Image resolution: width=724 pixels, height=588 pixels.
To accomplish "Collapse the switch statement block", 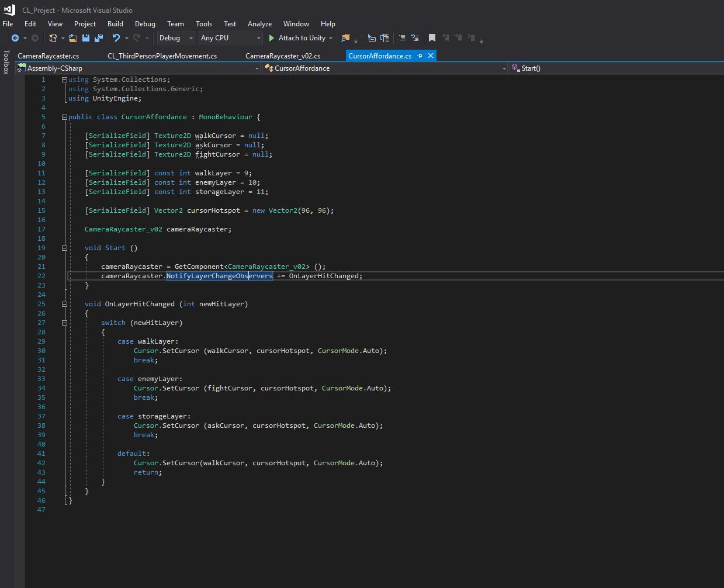I will point(64,323).
